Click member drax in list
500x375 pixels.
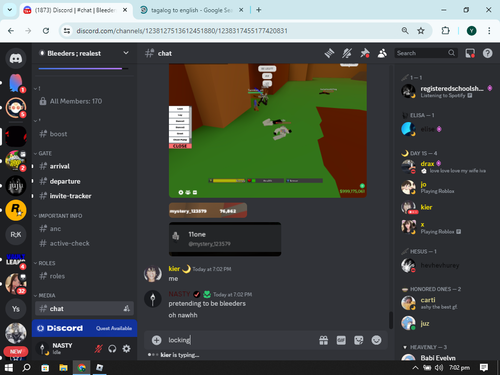tap(447, 167)
